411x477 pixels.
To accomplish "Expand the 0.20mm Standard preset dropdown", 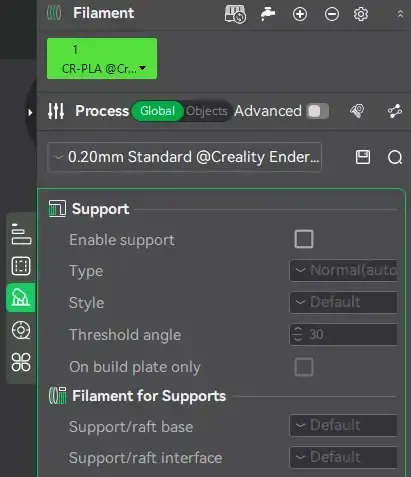I will [185, 157].
